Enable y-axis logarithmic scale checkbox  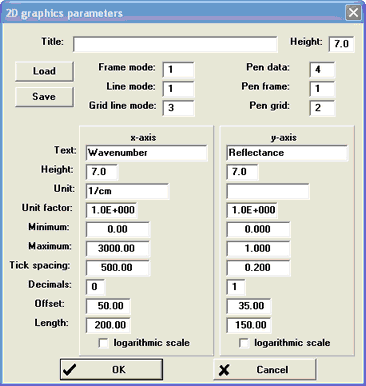click(244, 343)
